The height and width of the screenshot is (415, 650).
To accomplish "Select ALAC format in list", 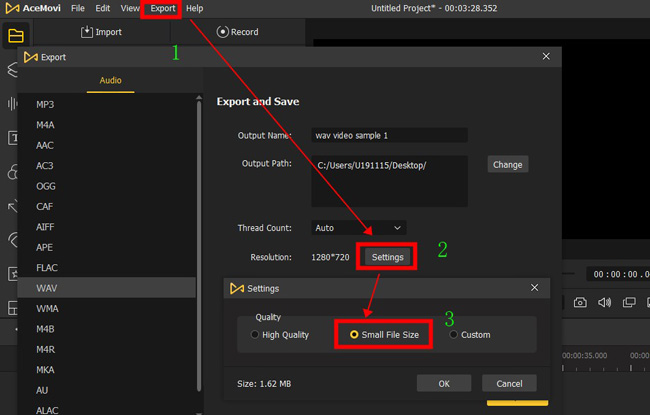I will pyautogui.click(x=107, y=408).
